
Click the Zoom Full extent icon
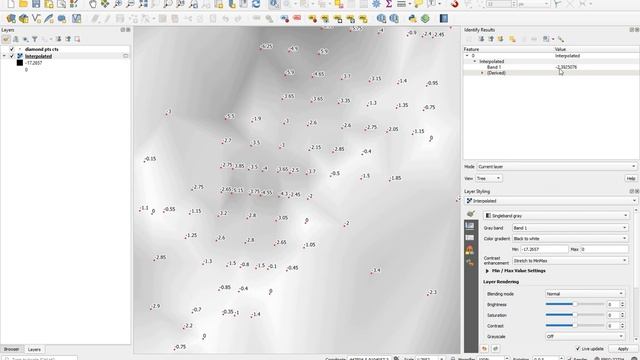(x=143, y=4)
